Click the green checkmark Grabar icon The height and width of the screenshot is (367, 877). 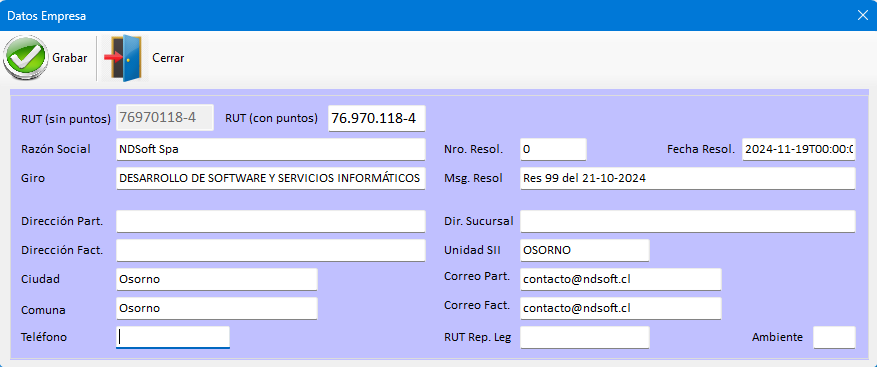point(25,58)
